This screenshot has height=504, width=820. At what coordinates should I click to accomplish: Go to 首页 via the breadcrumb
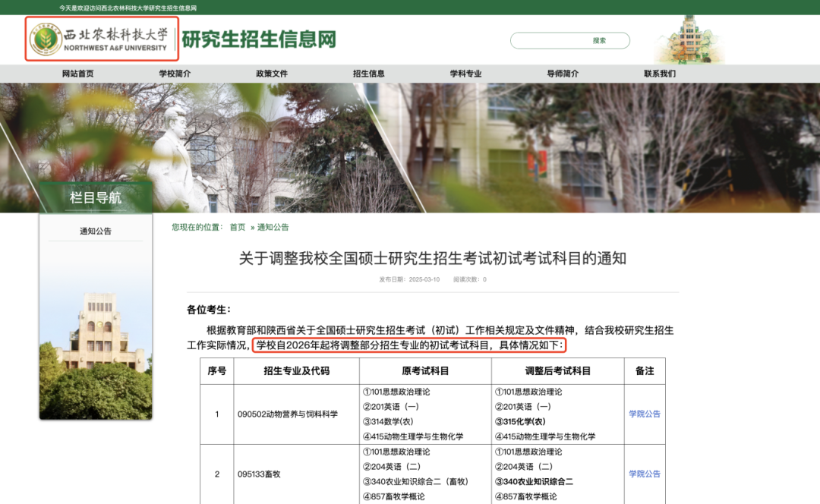tap(238, 227)
